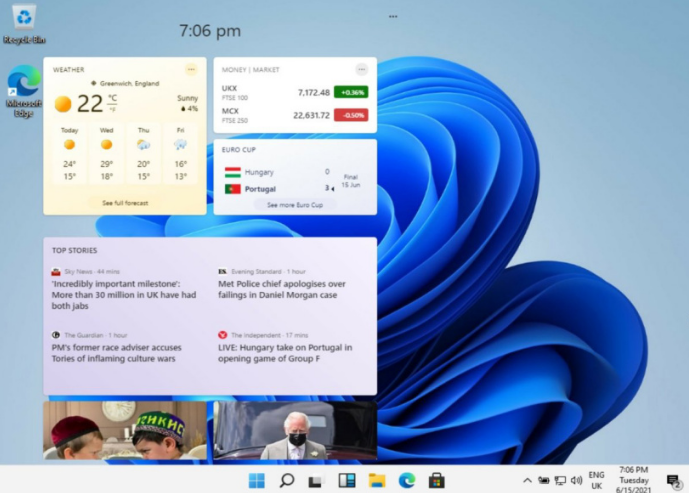This screenshot has width=689, height=493.
Task: Click the See full forecast button
Action: click(125, 203)
